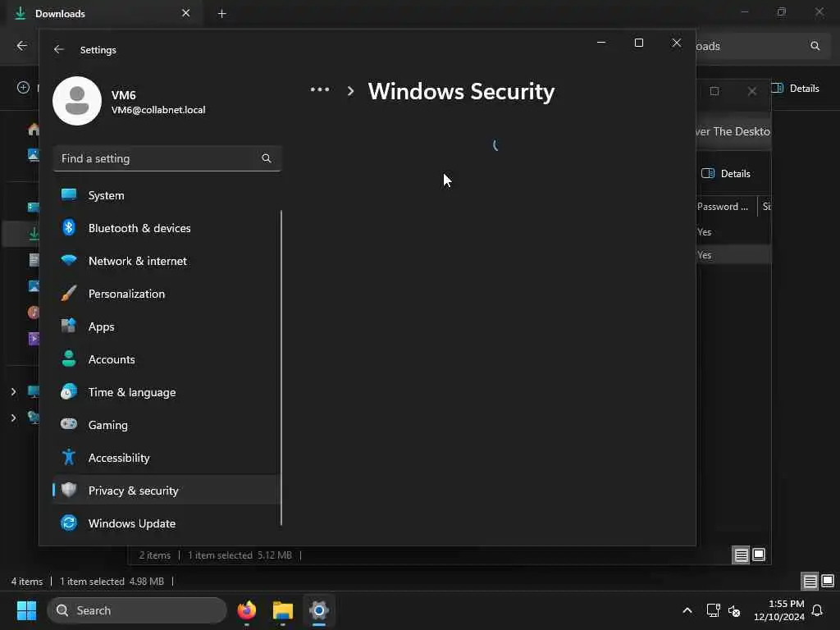Click the Accounts person icon
The width and height of the screenshot is (840, 630).
click(69, 358)
